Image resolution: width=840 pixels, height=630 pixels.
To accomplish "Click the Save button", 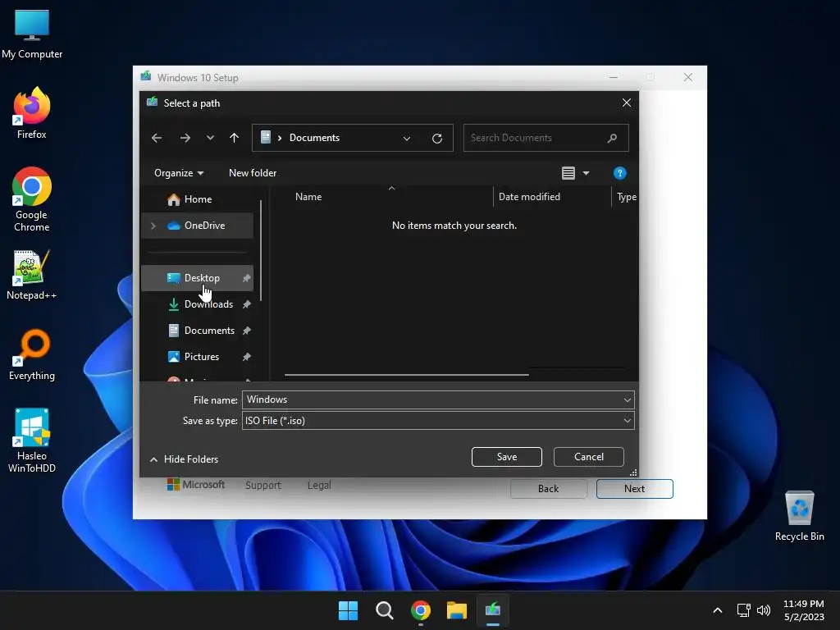I will pyautogui.click(x=507, y=457).
